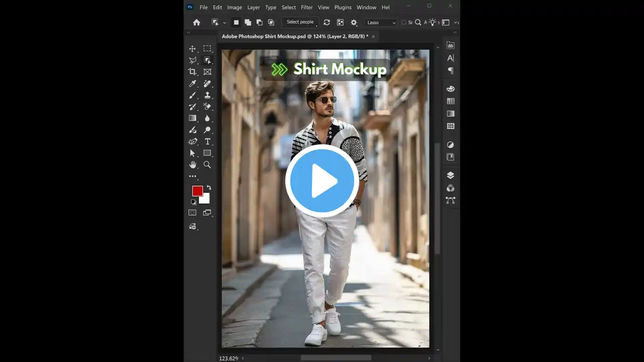
Task: Open the Filter menu
Action: pyautogui.click(x=306, y=8)
